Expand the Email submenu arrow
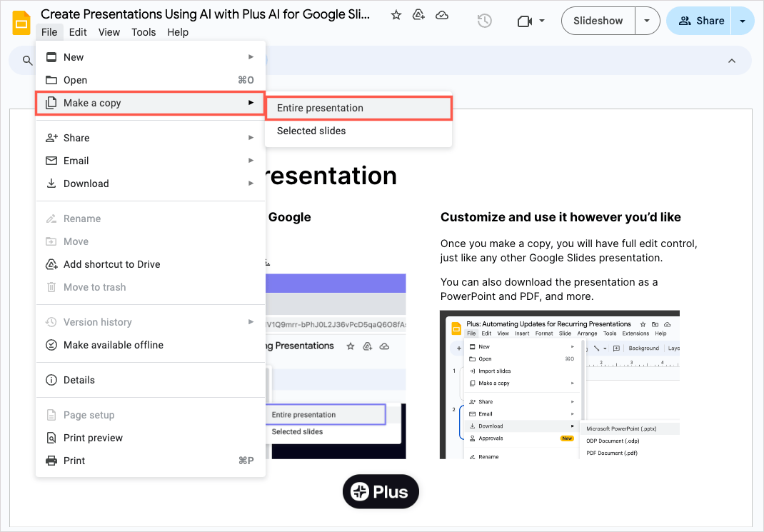The width and height of the screenshot is (764, 532). tap(251, 161)
